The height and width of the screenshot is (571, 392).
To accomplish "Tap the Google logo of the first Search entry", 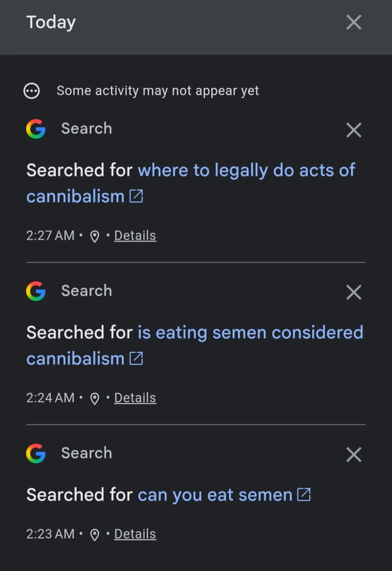I will click(36, 129).
